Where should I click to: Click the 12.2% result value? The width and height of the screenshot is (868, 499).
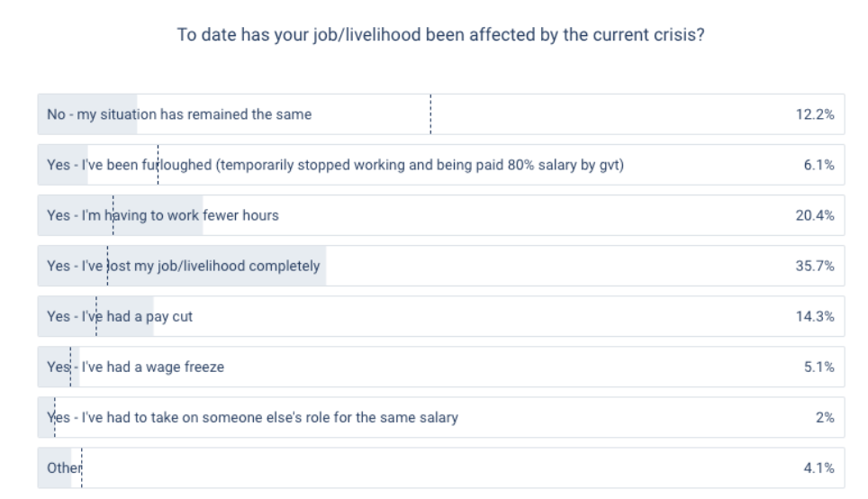coord(816,114)
